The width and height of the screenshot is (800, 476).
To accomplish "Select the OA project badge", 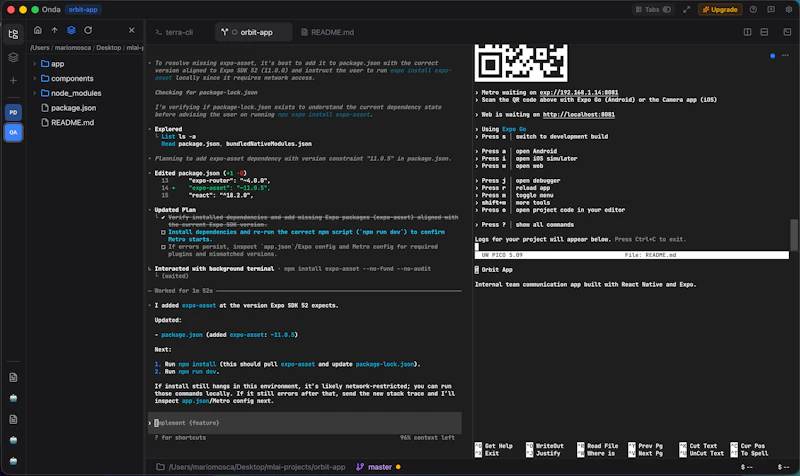I will pyautogui.click(x=13, y=132).
